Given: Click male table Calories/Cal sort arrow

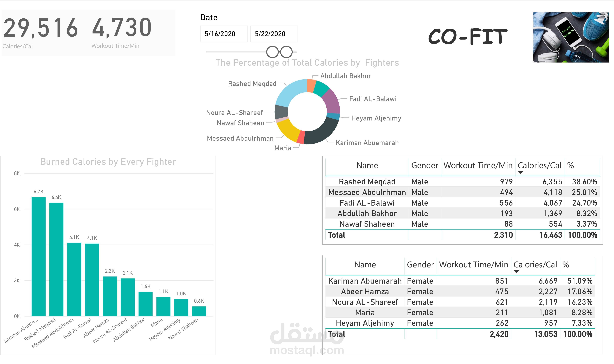Looking at the screenshot, I should [520, 172].
